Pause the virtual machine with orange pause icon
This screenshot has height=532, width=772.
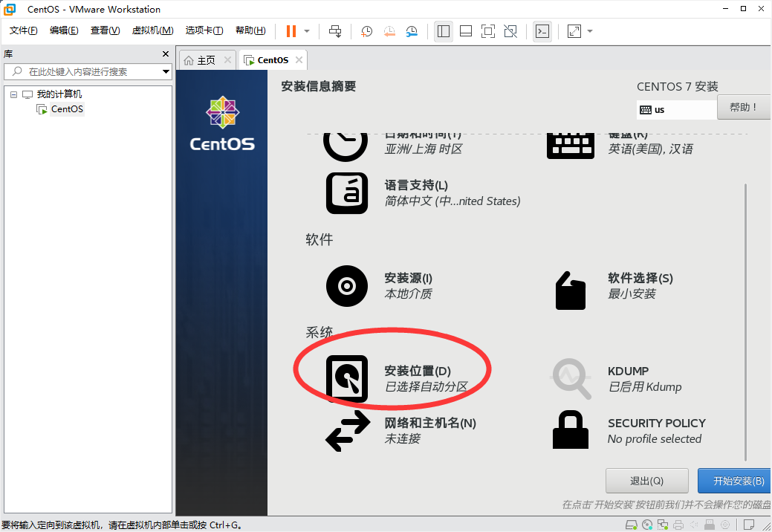(x=291, y=31)
